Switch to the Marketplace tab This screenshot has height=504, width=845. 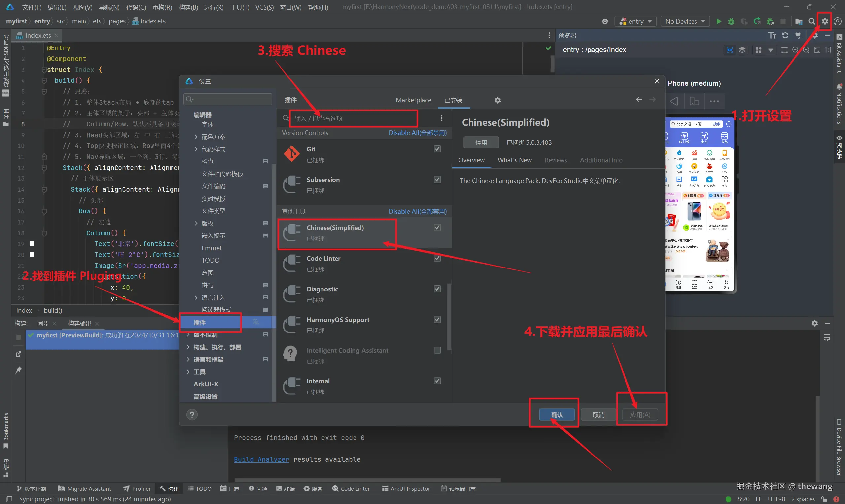(x=413, y=100)
